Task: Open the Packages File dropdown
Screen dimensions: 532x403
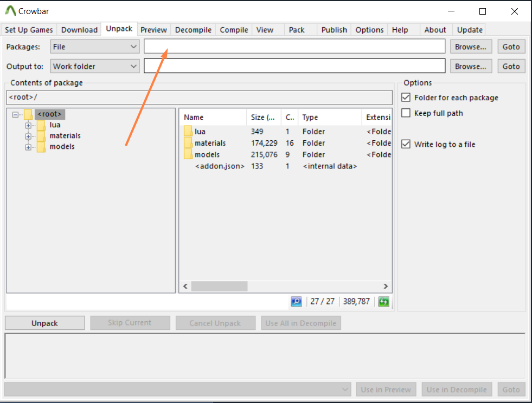Action: pos(95,47)
